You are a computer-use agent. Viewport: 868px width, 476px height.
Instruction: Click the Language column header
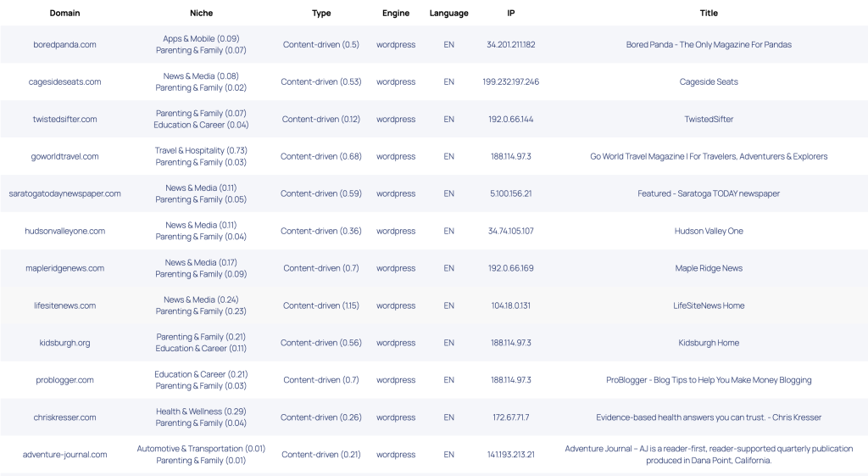tap(449, 13)
